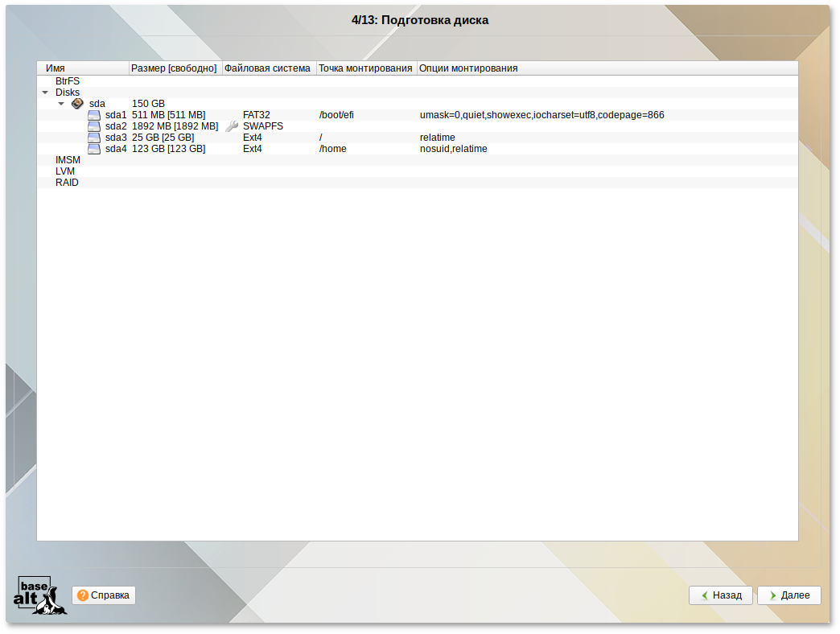
Task: Select the RAID tree entry
Action: point(67,183)
